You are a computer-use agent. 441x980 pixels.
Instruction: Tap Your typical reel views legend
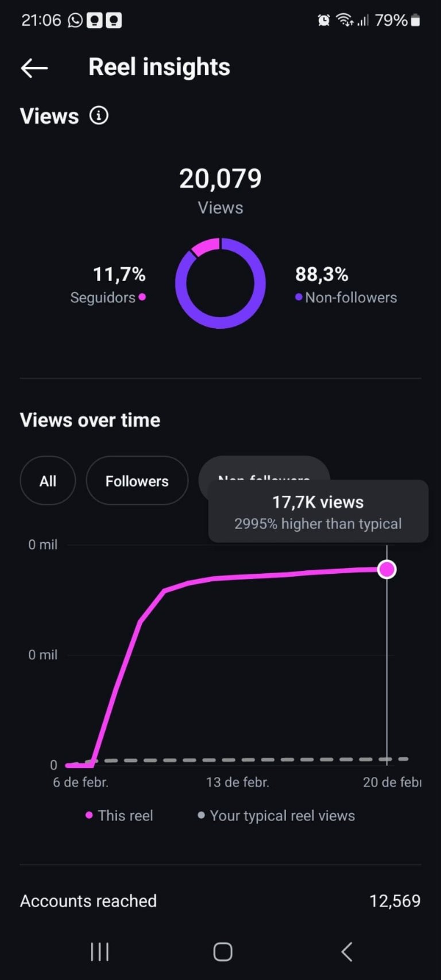tap(276, 815)
